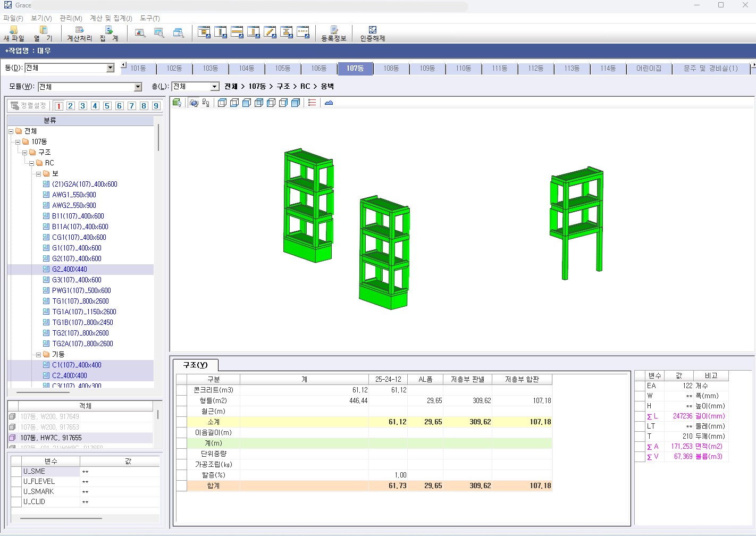
Task: Click the red list lines icon in the 3D toolbar
Action: [312, 103]
